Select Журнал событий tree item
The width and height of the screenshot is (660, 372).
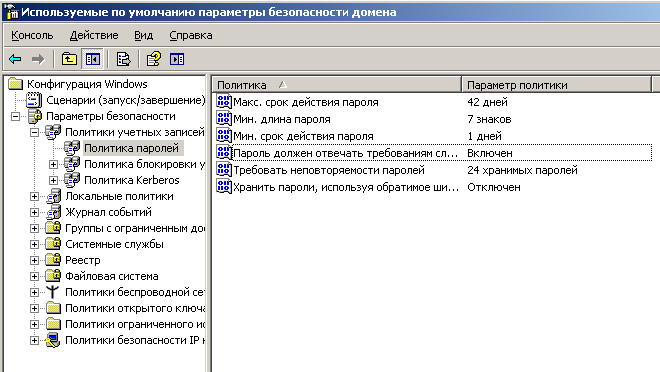coord(108,212)
